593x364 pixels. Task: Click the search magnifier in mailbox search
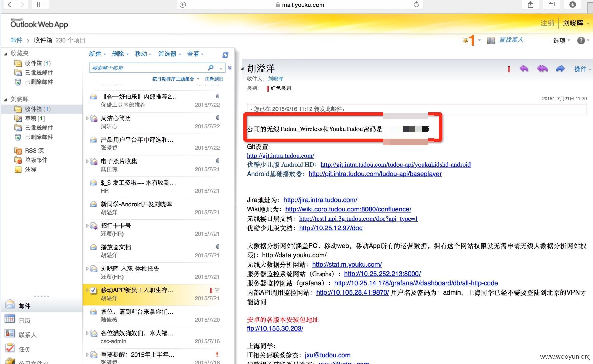tap(211, 68)
